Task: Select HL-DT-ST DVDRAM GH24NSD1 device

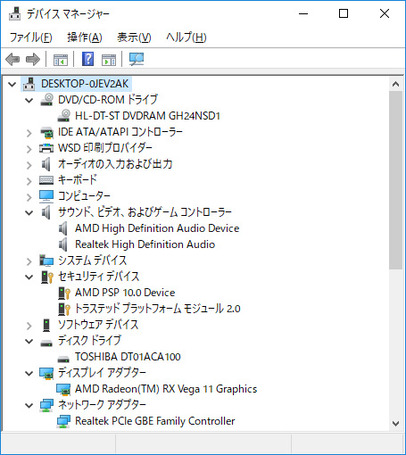Action: [147, 116]
